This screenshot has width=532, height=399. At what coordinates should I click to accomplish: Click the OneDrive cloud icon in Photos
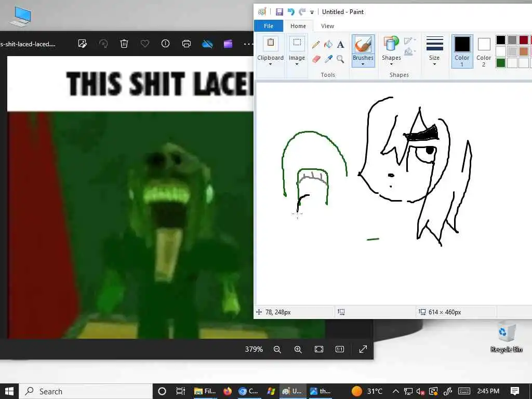tap(207, 44)
